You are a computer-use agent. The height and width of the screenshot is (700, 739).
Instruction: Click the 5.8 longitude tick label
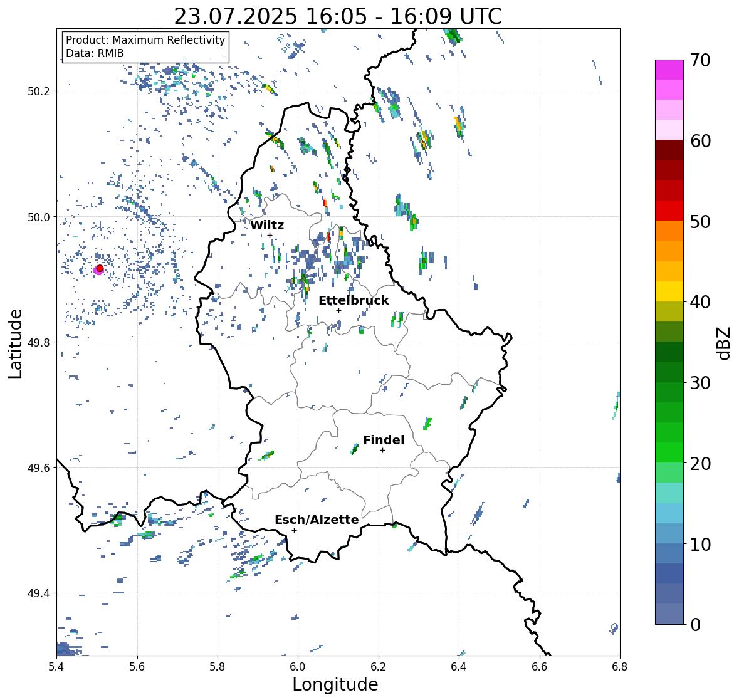tap(218, 667)
